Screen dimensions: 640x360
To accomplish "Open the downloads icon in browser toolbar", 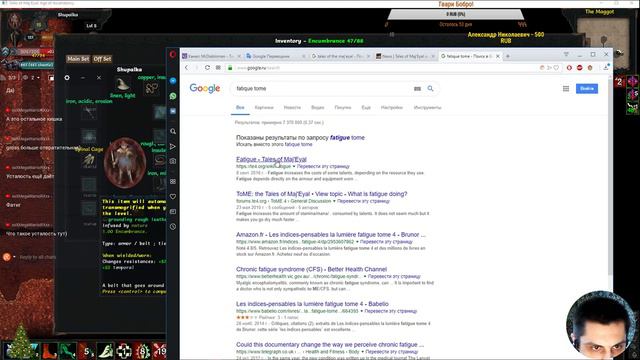I will [x=606, y=68].
